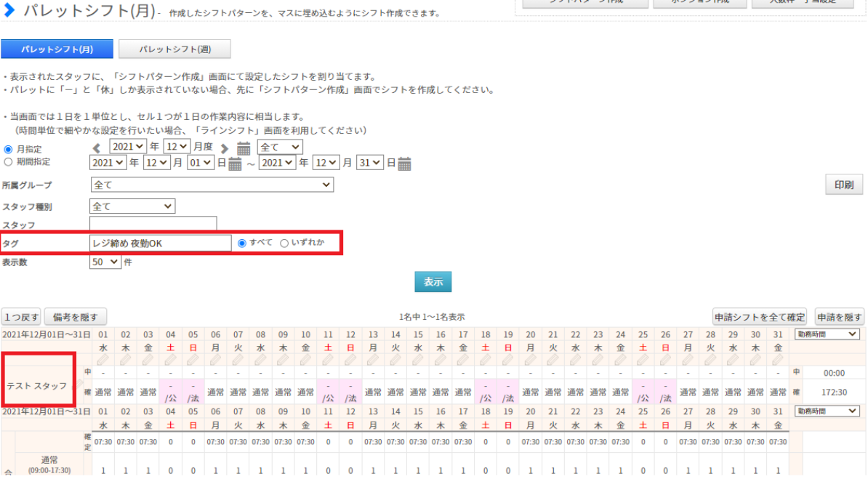868x479 pixels.
Task: Open the 所属グループ dropdown
Action: click(x=212, y=185)
